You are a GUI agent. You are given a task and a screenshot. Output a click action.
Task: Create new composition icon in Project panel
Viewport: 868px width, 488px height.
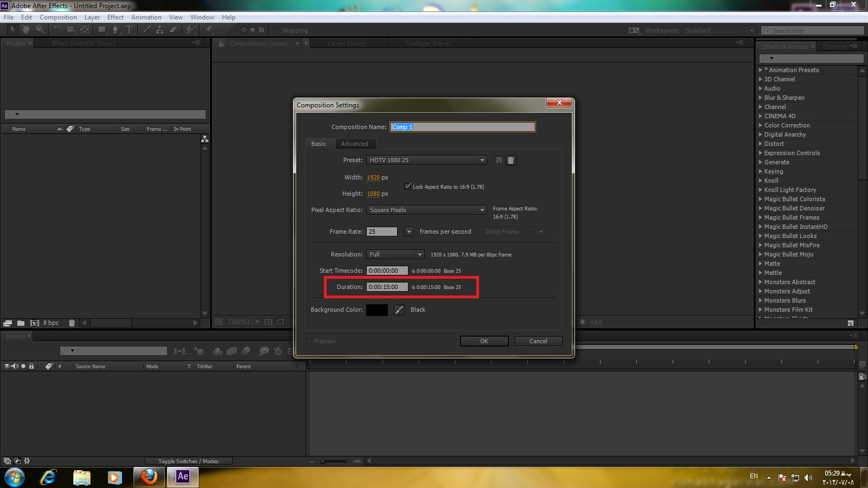[x=34, y=323]
